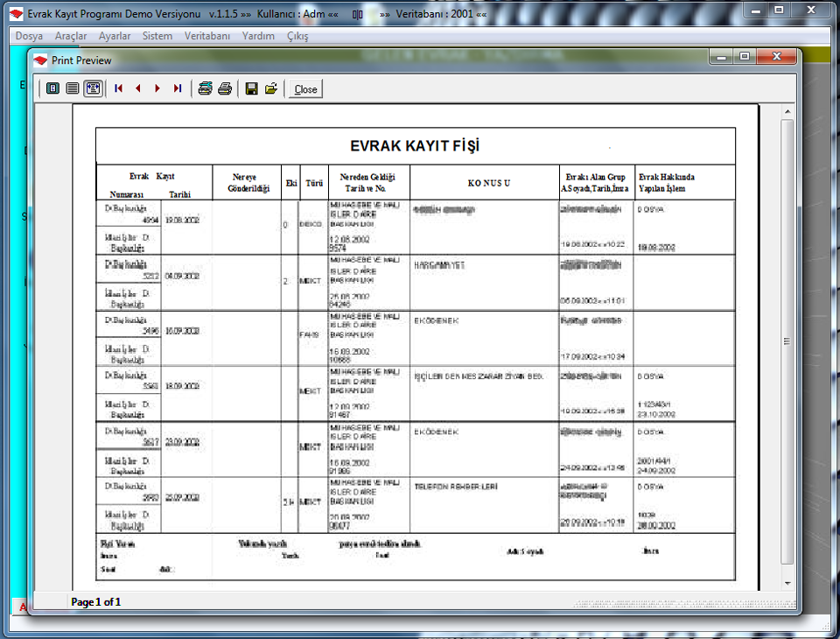
Task: Advance to the next preview page
Action: coord(157,88)
